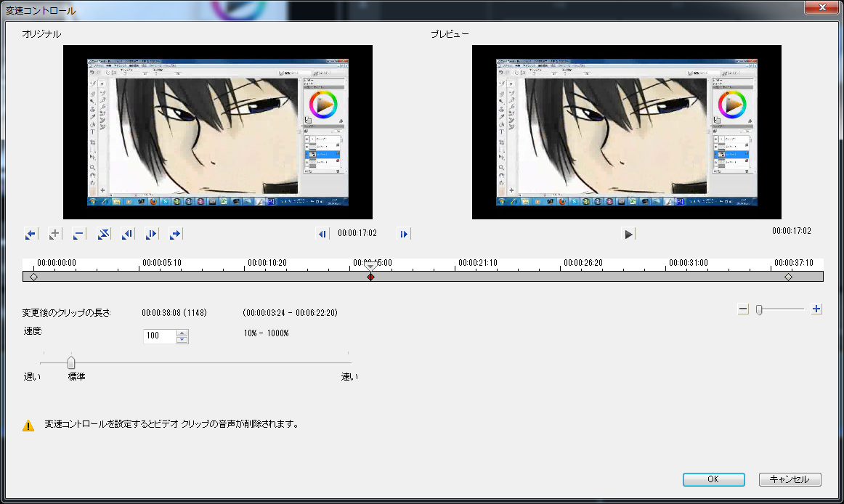The width and height of the screenshot is (844, 504).
Task: Click the reverse key frames icon
Action: [103, 234]
